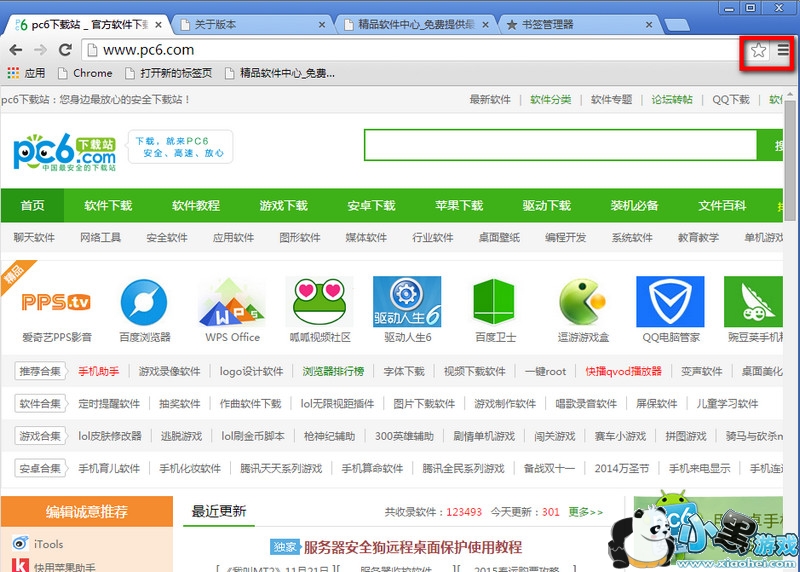Go back with the browser back arrow
The image size is (800, 572).
(16, 50)
